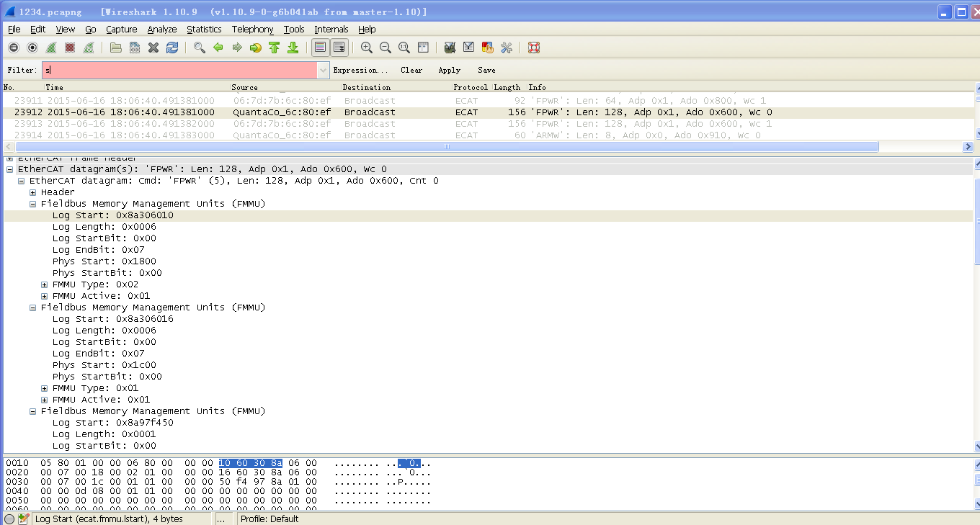Collapse the FMMU node above Log Start 0x8a97f450

[33, 411]
